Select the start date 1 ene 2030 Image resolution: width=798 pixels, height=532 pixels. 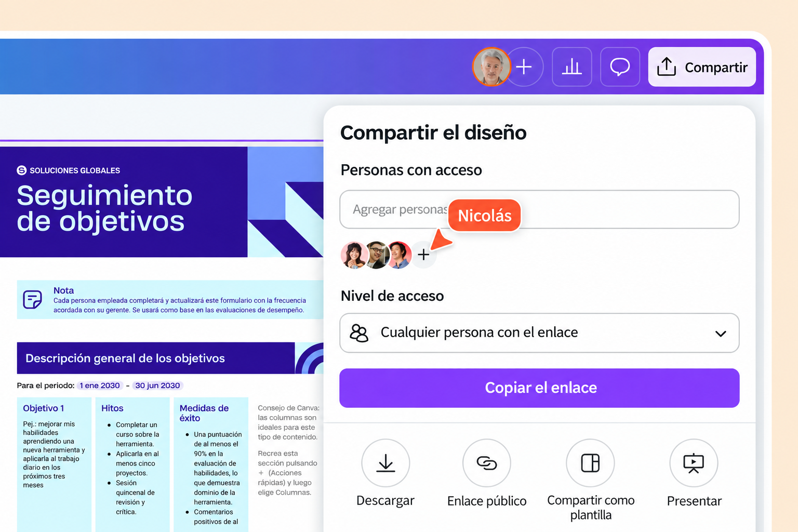(100, 385)
